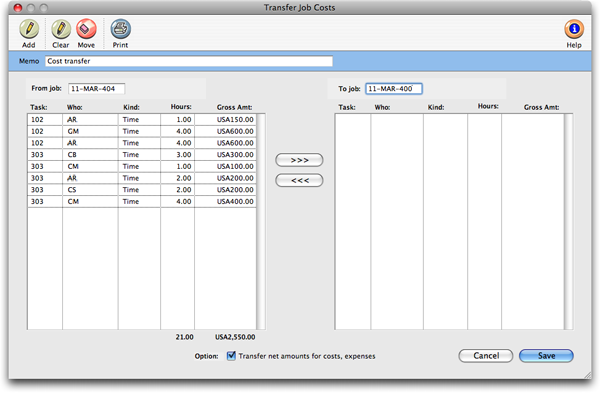Click the To job list scrollbar

(x=569, y=222)
